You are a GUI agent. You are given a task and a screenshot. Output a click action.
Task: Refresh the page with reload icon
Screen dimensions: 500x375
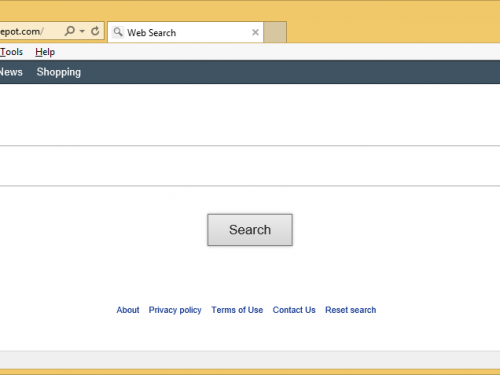[95, 31]
